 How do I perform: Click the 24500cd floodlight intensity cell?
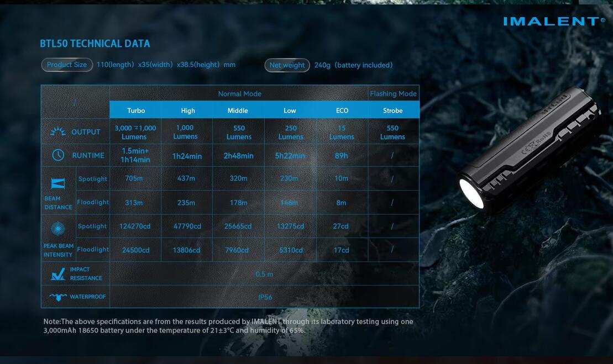[x=135, y=250]
